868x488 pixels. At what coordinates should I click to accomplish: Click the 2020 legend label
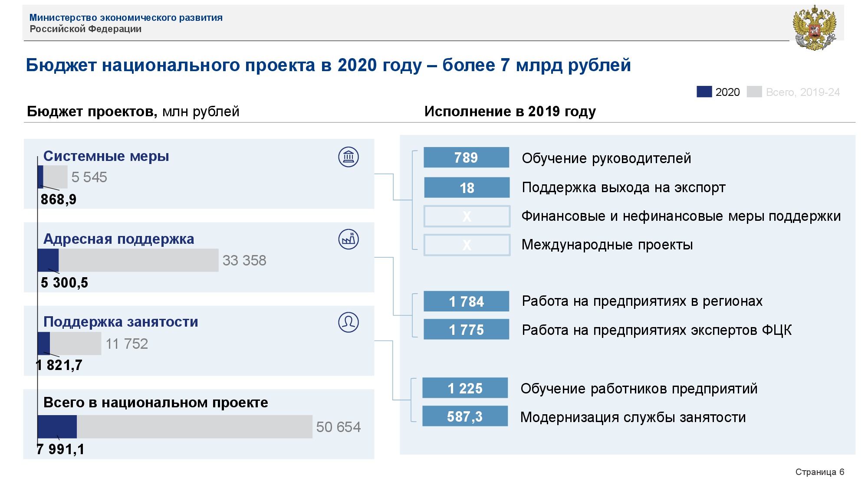pyautogui.click(x=727, y=92)
